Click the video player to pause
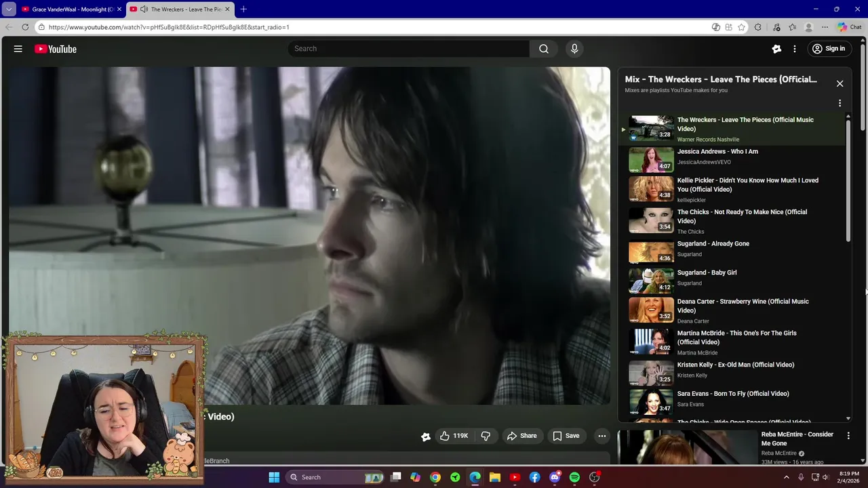The height and width of the screenshot is (488, 868). [309, 235]
